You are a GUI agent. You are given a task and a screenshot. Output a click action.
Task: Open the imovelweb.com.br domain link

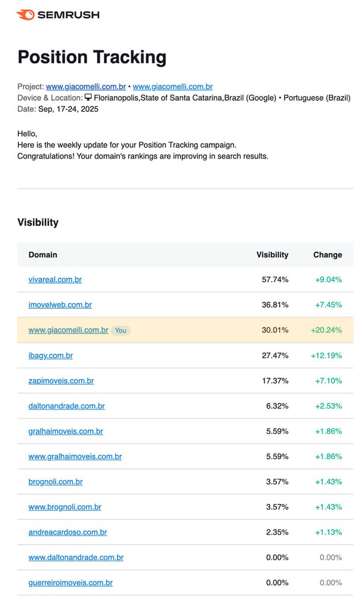point(60,305)
